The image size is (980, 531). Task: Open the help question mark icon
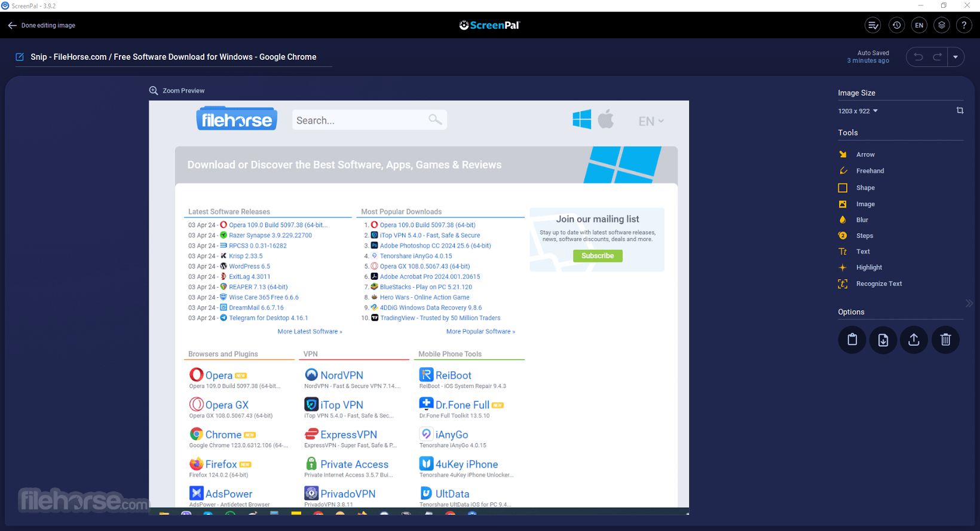(964, 25)
